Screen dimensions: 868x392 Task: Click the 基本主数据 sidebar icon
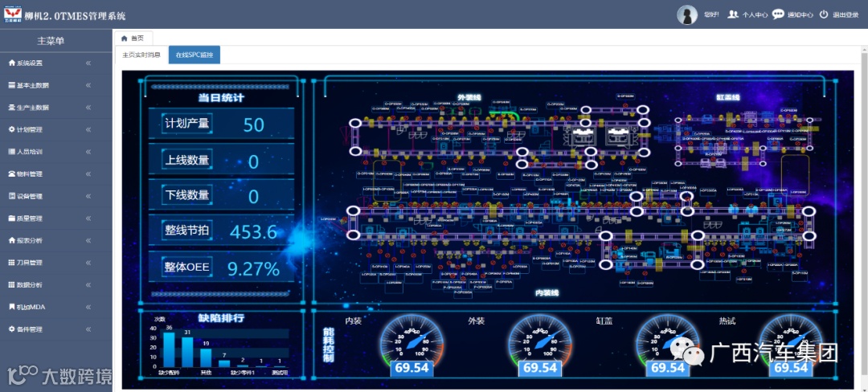click(11, 85)
